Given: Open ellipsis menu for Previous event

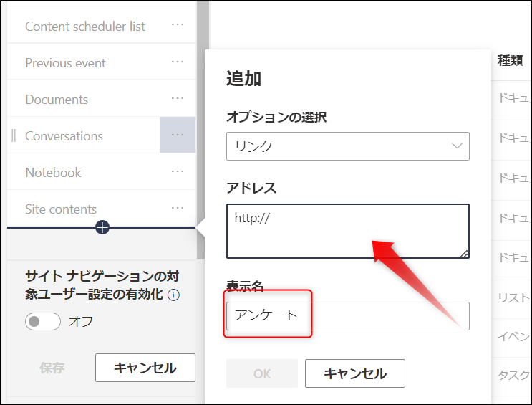Looking at the screenshot, I should (178, 62).
